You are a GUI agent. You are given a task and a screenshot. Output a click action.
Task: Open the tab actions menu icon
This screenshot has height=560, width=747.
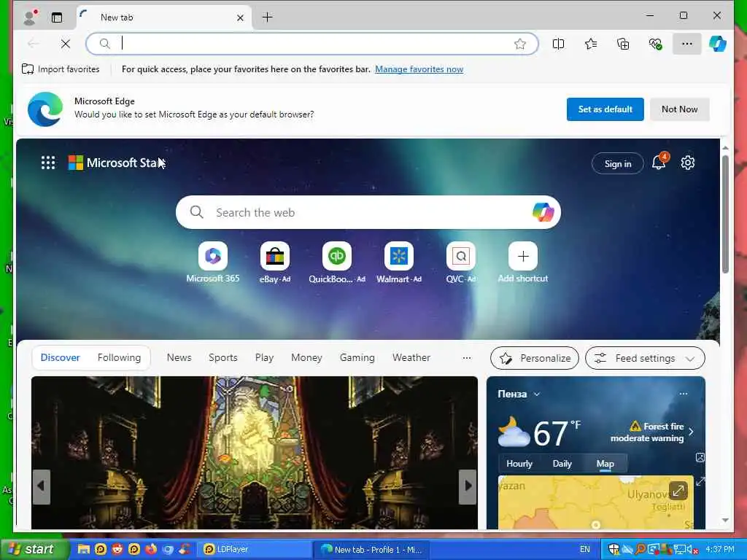point(57,17)
